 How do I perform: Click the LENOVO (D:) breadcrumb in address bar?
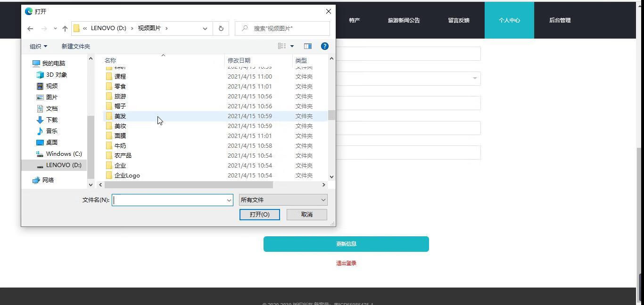tap(108, 28)
